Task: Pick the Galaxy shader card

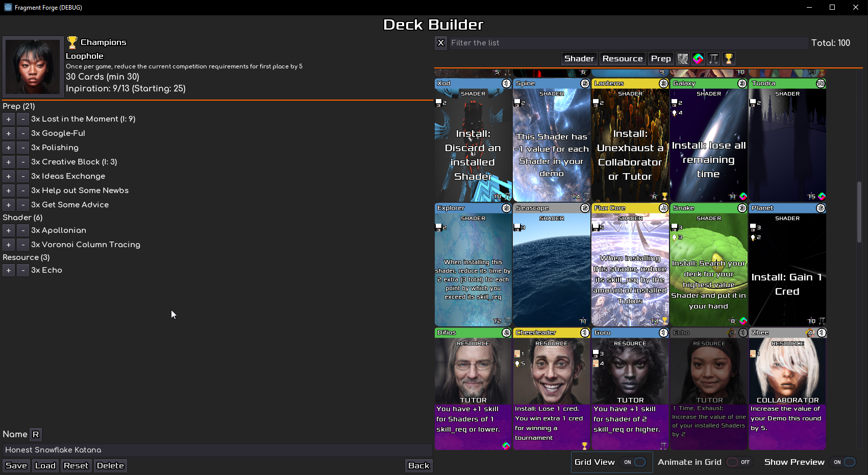Action: pyautogui.click(x=709, y=140)
